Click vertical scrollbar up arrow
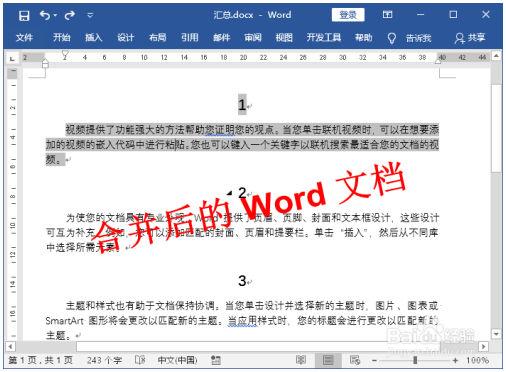The width and height of the screenshot is (506, 372). pyautogui.click(x=496, y=55)
